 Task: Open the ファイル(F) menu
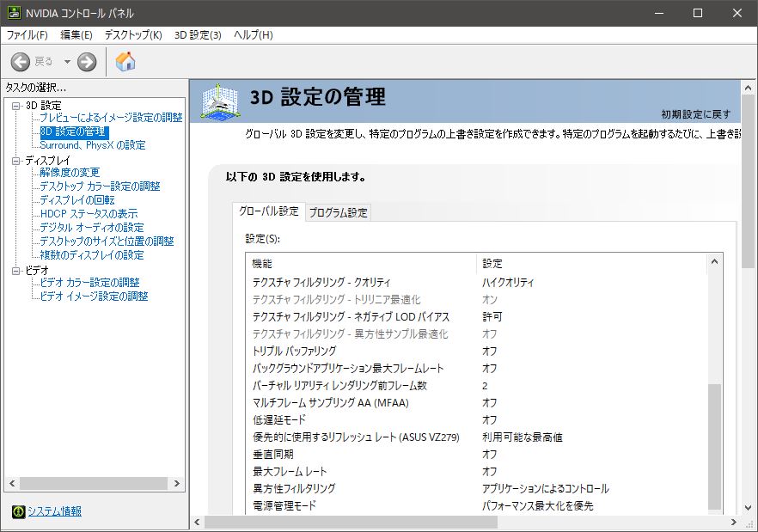[x=28, y=35]
